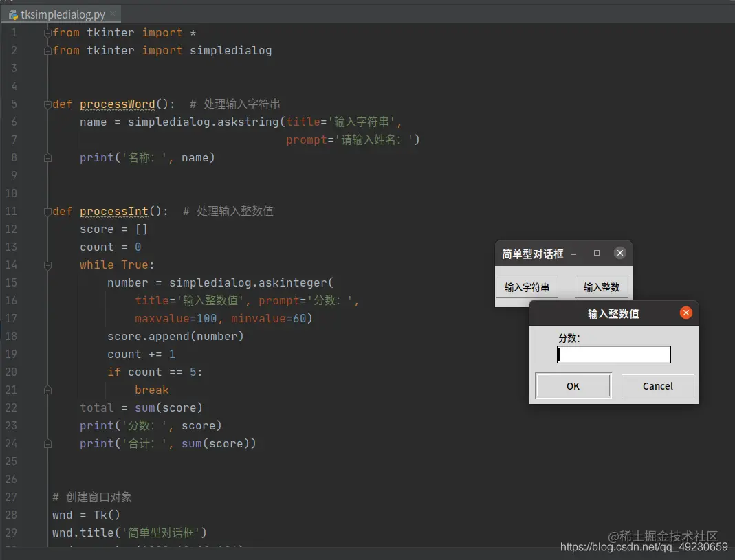
Task: Click line number 22 in gutter
Action: pos(11,407)
